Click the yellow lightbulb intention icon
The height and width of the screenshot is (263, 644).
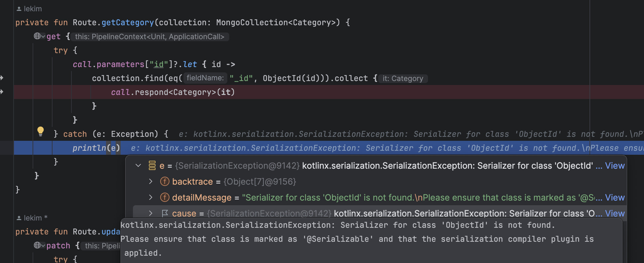coord(41,131)
